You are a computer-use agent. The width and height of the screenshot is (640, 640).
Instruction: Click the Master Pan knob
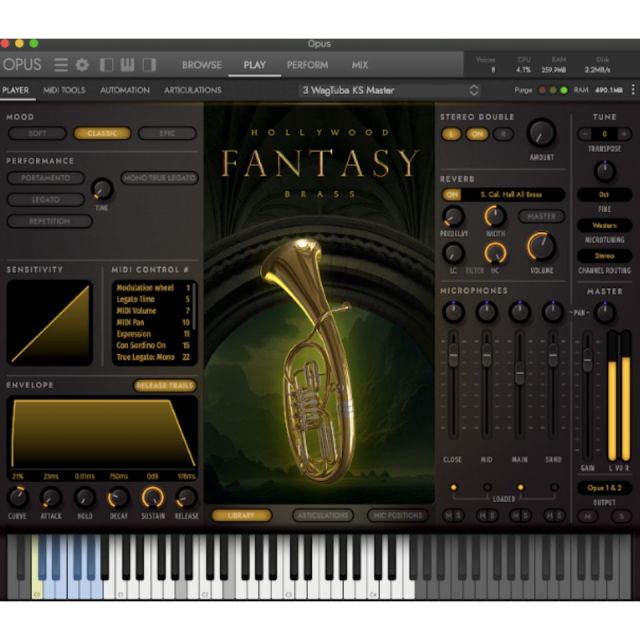(604, 312)
